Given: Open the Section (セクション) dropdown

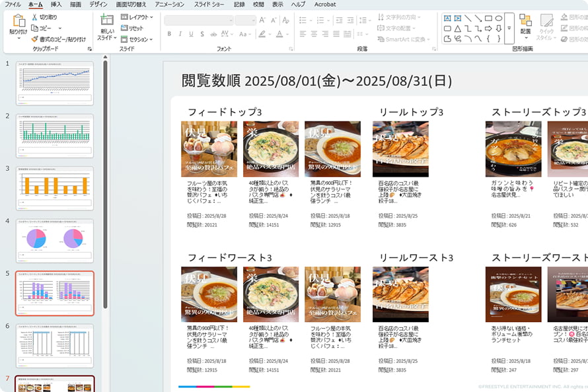Looking at the screenshot, I should coord(137,39).
